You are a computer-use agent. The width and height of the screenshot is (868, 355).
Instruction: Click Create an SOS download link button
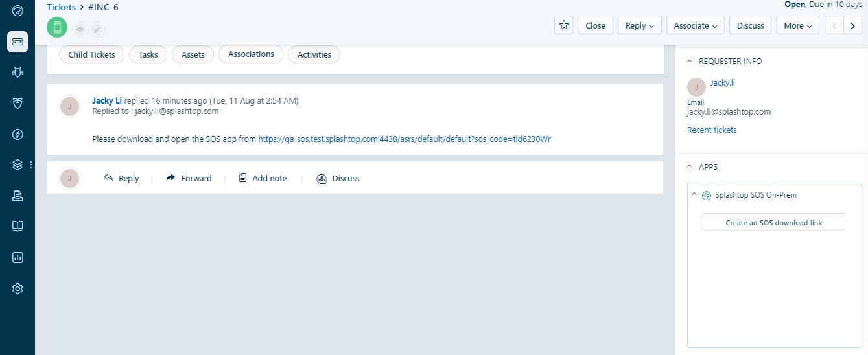[773, 222]
